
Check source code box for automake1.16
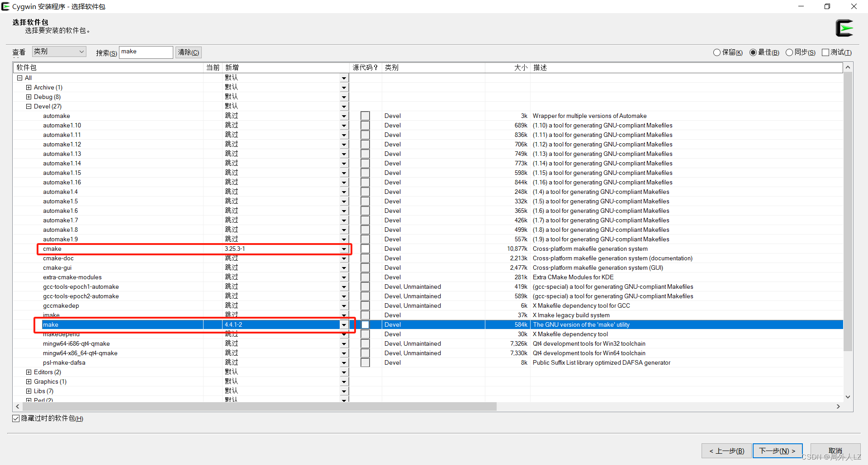365,183
